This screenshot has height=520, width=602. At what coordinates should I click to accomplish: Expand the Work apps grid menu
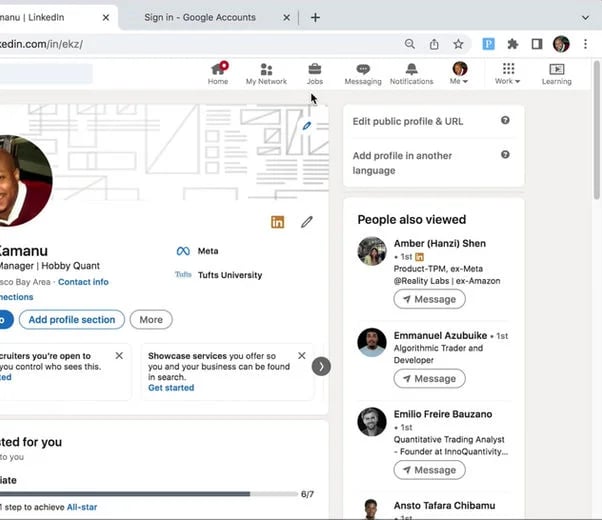point(508,73)
